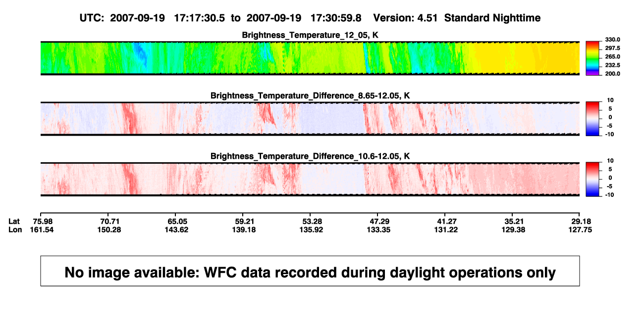Click the 297.5 color scale label
Viewport: 644px width, 330px height.
click(613, 48)
